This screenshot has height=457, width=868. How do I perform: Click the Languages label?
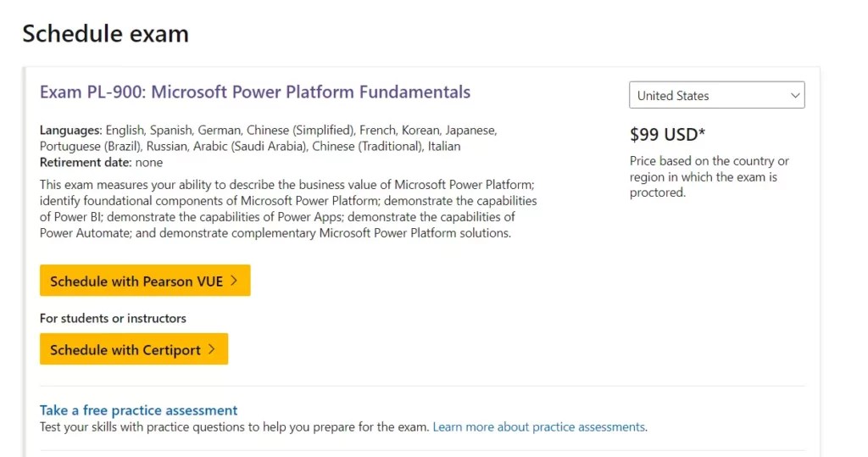tap(70, 131)
